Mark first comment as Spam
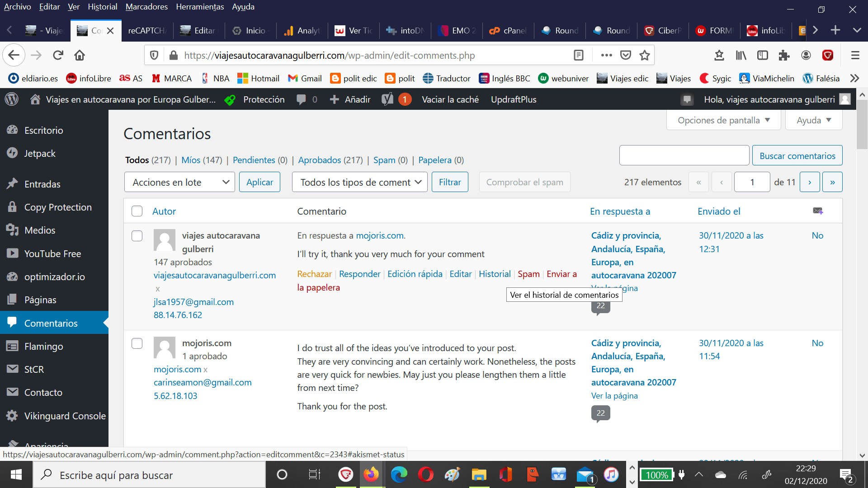Screen dimensions: 868x488 click(528, 274)
